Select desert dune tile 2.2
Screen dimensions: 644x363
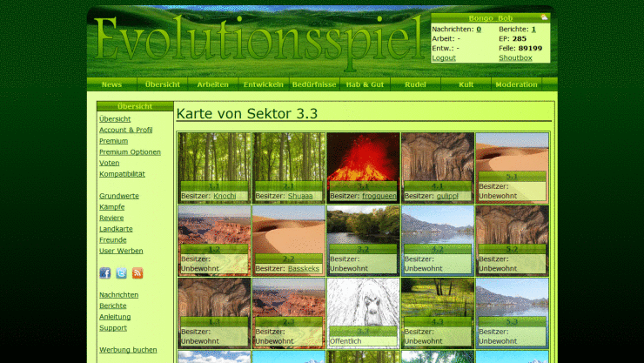point(289,240)
